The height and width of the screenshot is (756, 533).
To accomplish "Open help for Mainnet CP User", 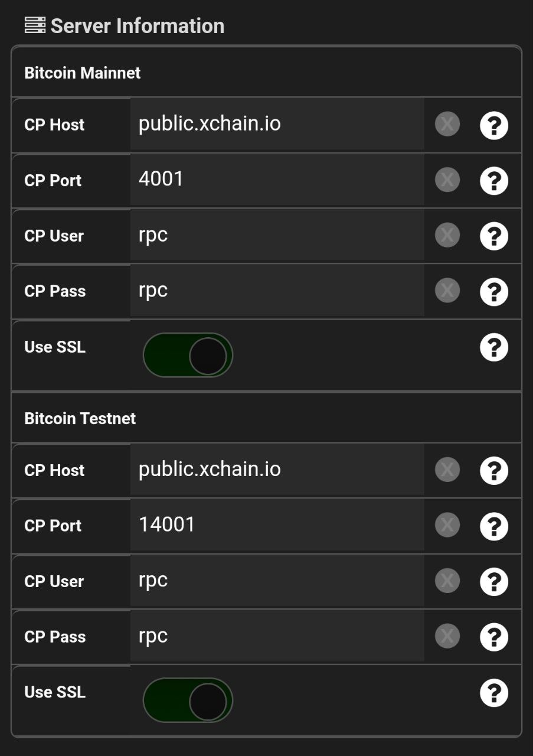I will [x=494, y=236].
